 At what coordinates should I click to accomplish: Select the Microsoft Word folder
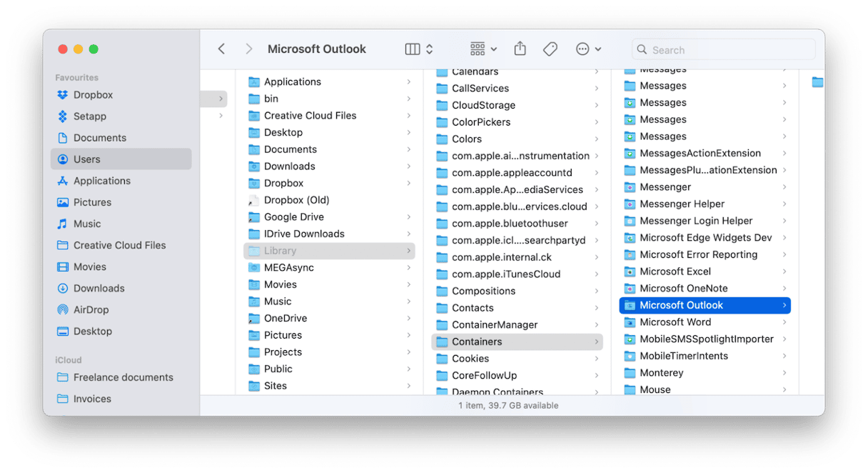(x=675, y=322)
